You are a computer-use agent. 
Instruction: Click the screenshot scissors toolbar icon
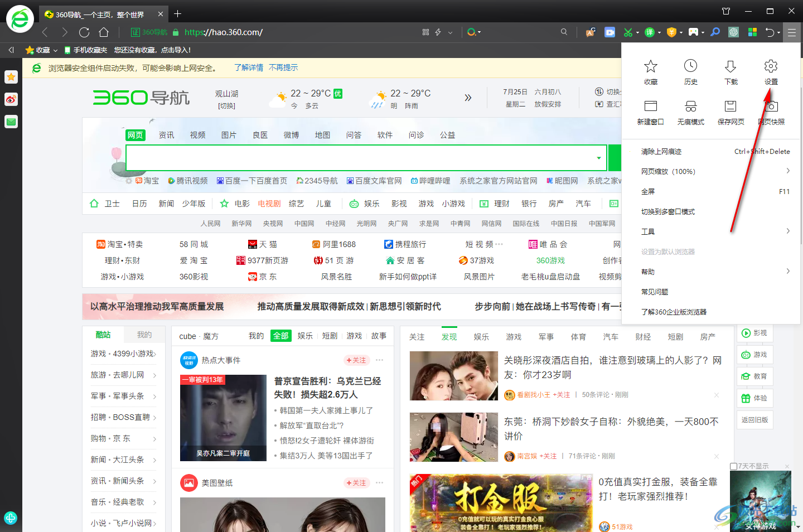(628, 32)
